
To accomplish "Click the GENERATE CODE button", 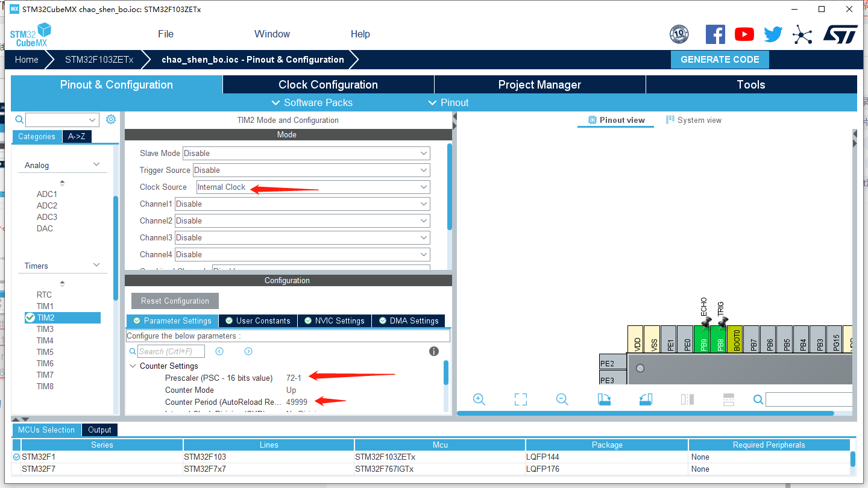I will pos(720,59).
